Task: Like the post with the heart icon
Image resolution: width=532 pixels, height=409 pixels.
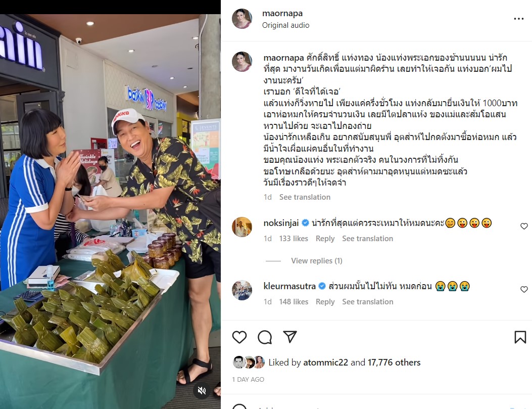Action: click(239, 337)
